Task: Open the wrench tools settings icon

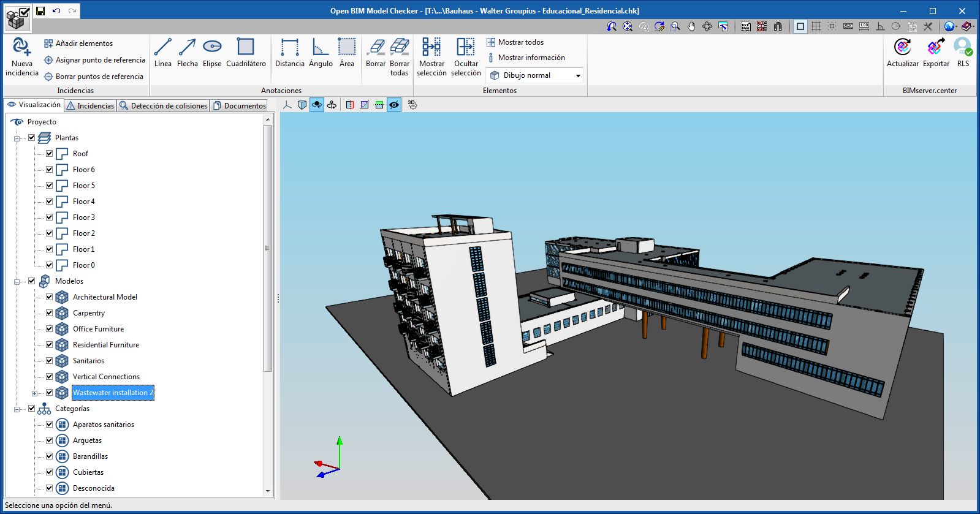Action: tap(928, 26)
